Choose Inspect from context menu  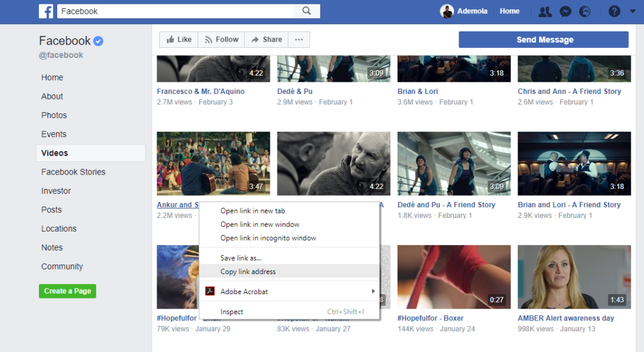(x=289, y=312)
